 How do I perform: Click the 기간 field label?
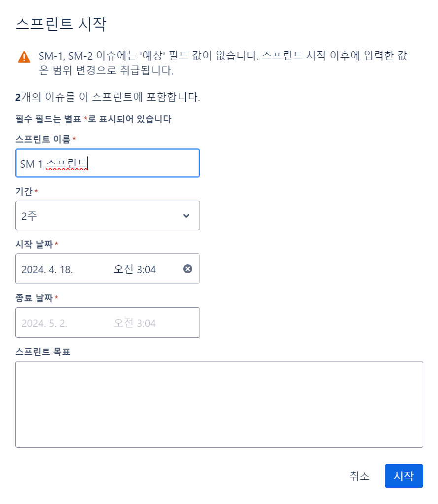coord(24,191)
